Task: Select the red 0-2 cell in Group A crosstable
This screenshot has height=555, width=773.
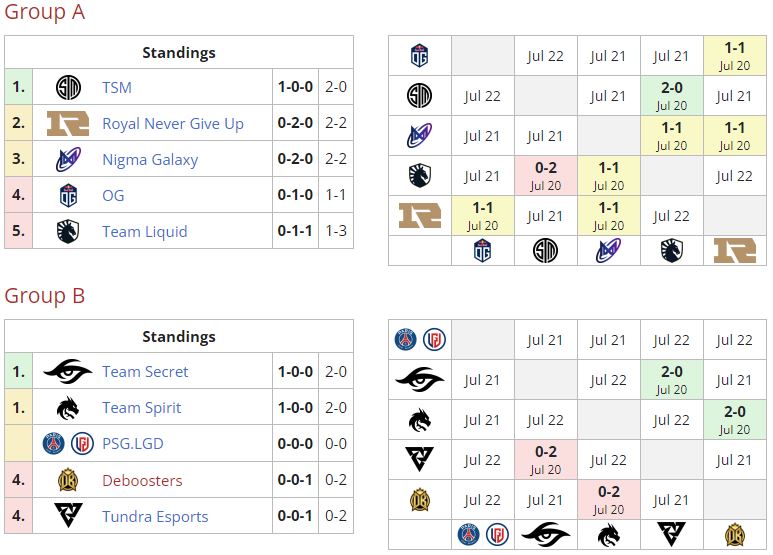Action: [546, 176]
